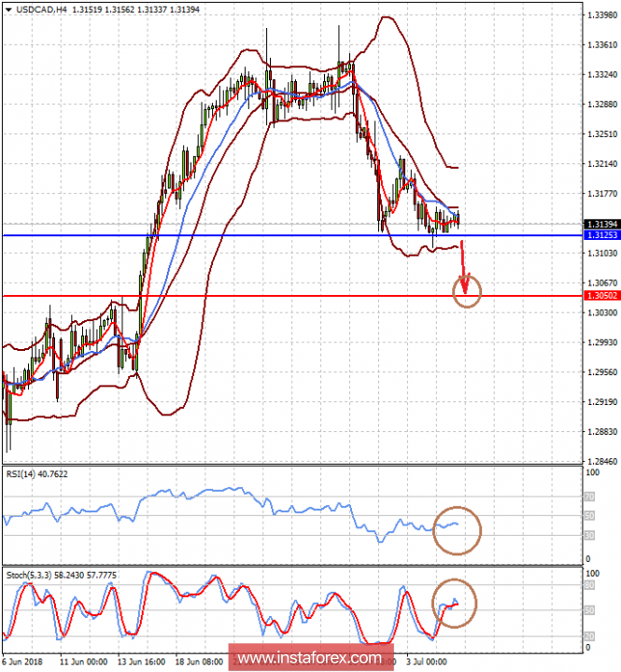The width and height of the screenshot is (621, 672).
Task: Click the 6 Jun 2018 date label
Action: click(x=23, y=660)
